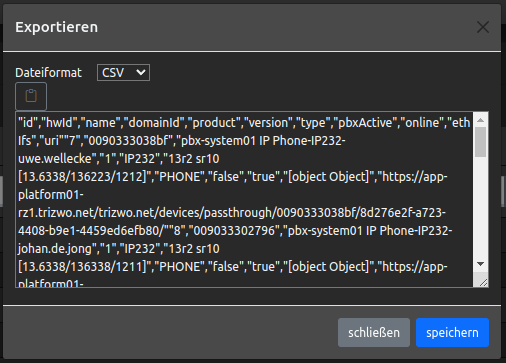Copy export text with clipboard icon
The width and height of the screenshot is (506, 363).
click(31, 96)
